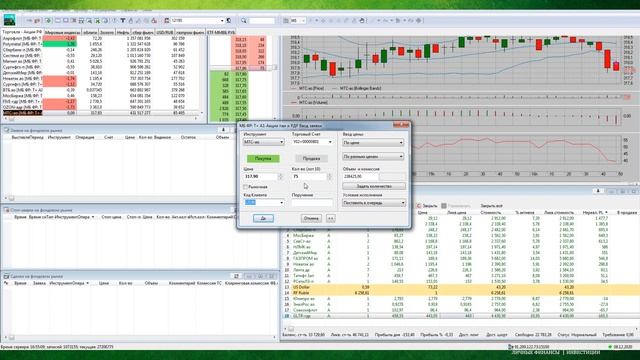Switch to the Мировые индексы tab

tap(62, 32)
